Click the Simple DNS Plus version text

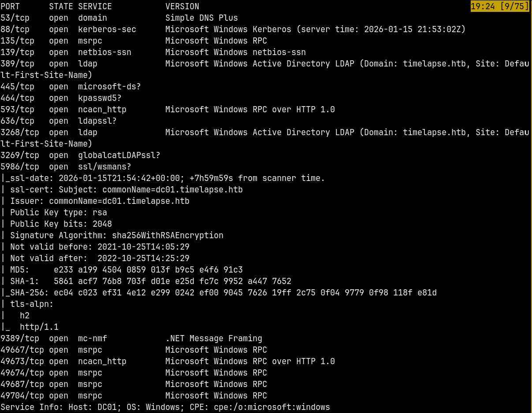click(x=201, y=18)
